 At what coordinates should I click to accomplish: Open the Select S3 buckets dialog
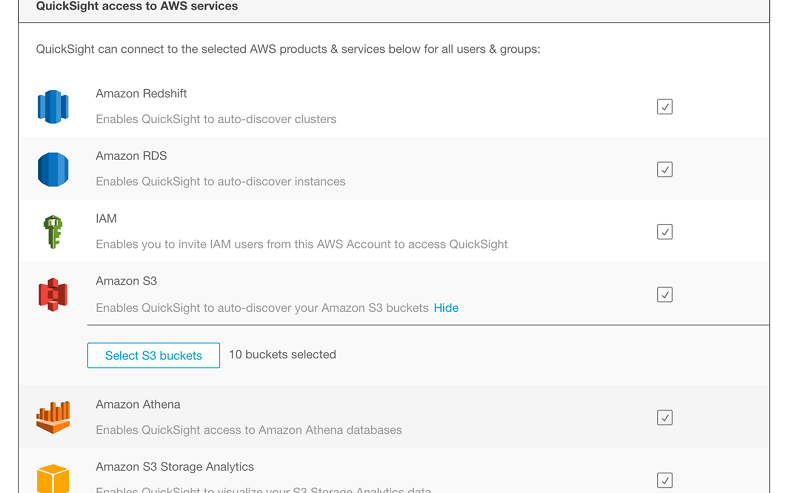(153, 355)
